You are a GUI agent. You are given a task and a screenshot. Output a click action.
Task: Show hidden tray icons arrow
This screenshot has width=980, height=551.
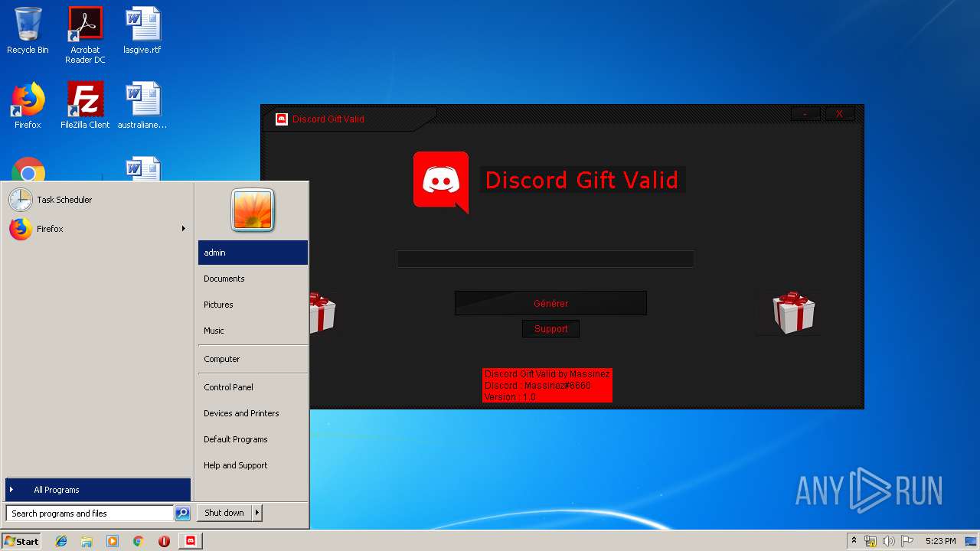(854, 541)
